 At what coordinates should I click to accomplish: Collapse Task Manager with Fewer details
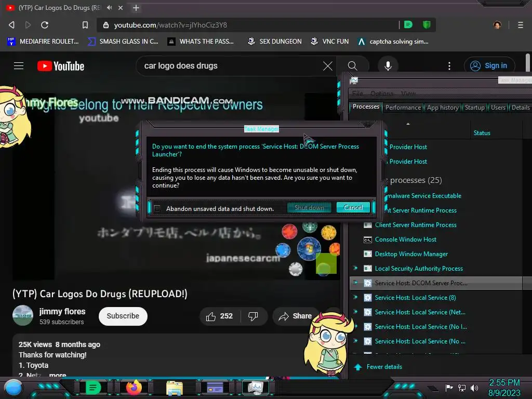point(378,367)
